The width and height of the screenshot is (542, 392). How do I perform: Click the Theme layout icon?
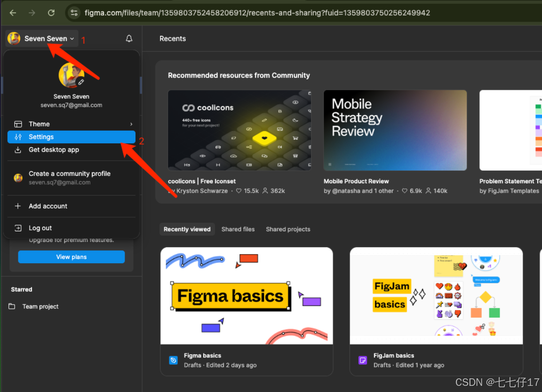tap(18, 124)
